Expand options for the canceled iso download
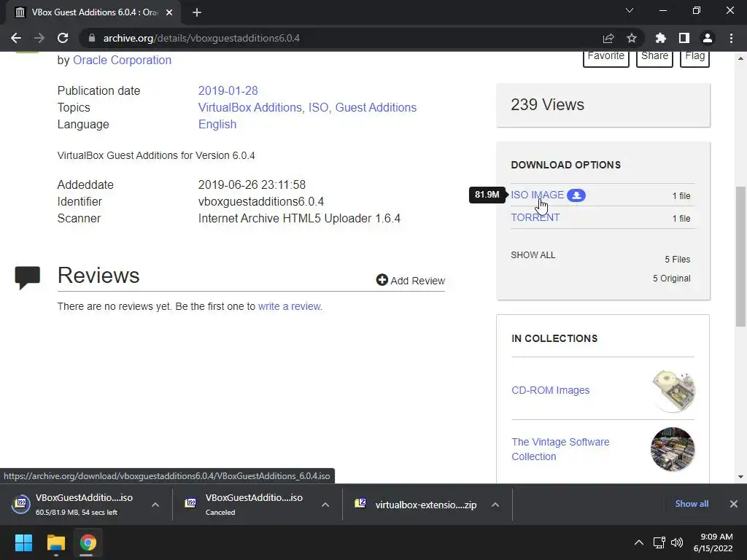The height and width of the screenshot is (560, 747). pos(325,505)
